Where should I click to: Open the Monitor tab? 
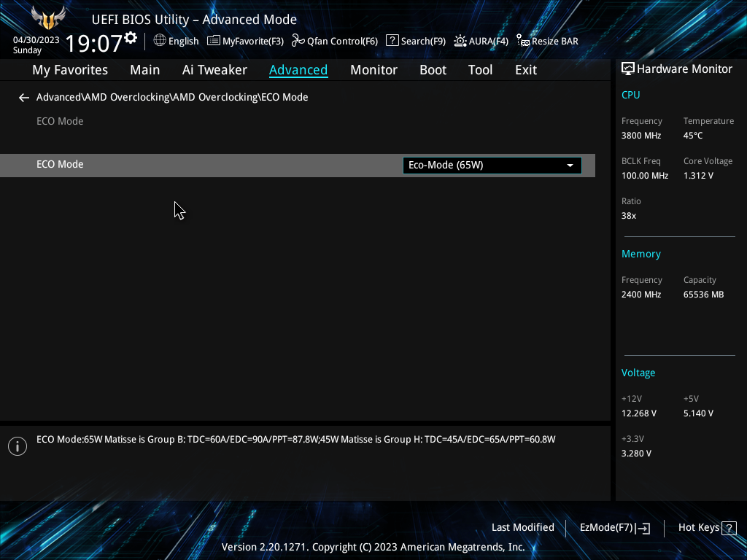click(373, 70)
